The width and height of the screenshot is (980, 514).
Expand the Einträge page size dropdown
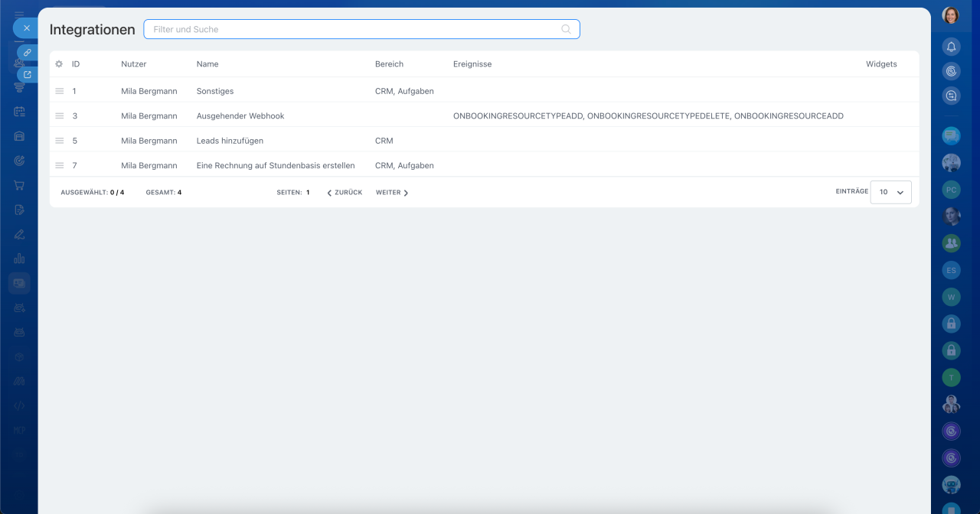coord(891,192)
